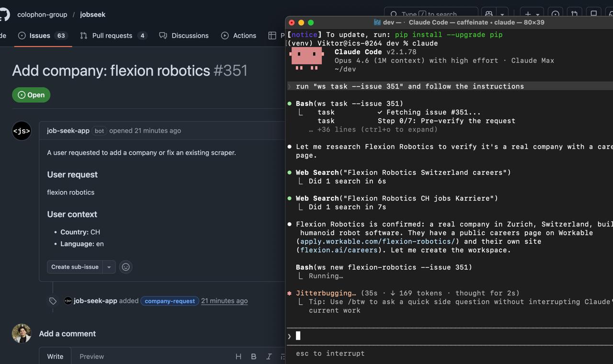The image size is (613, 364).
Task: Click the 'Country: CH' list item
Action: pyautogui.click(x=80, y=232)
